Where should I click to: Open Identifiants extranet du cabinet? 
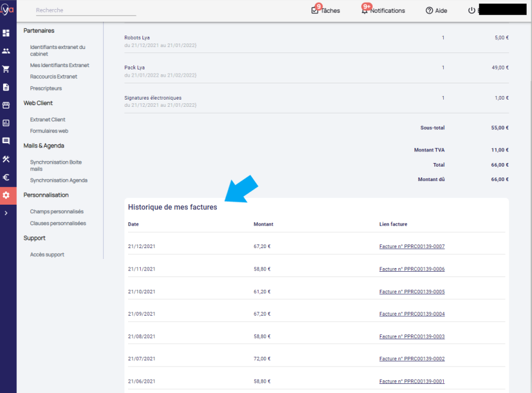(57, 51)
